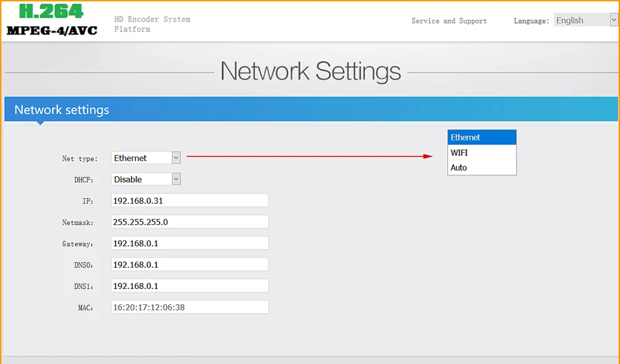Click the Net type Ethernet combo box

pyautogui.click(x=146, y=158)
